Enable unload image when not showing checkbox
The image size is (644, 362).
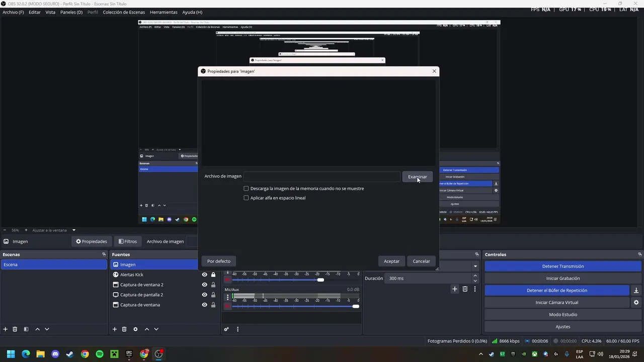(x=246, y=189)
